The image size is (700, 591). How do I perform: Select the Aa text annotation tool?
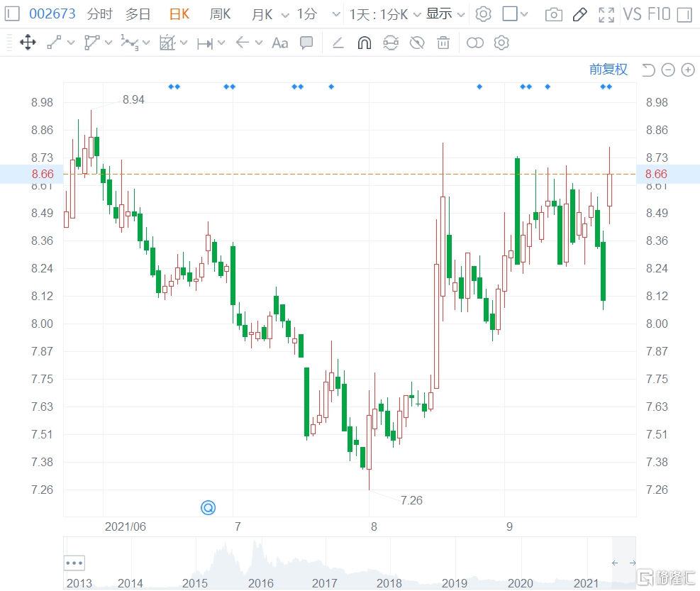pos(280,43)
